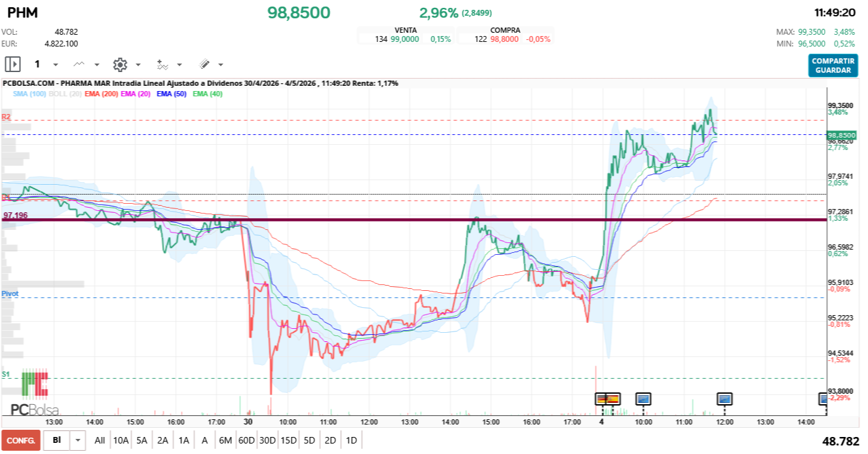Select the A year range

[204, 441]
